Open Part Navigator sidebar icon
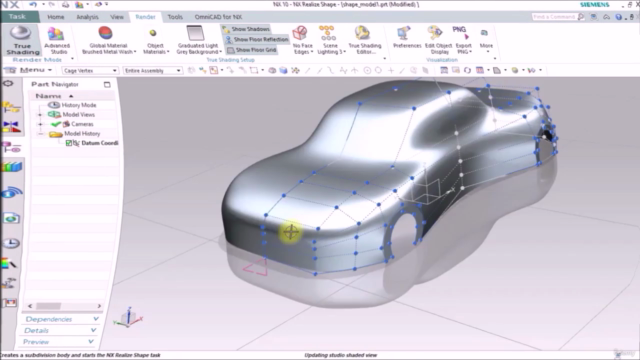640x360 pixels. coord(11,147)
